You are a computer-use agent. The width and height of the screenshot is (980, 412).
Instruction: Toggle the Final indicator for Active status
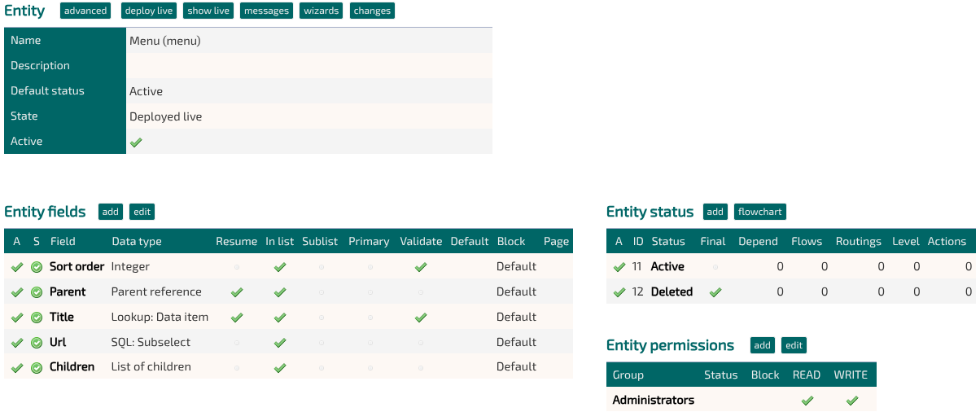point(715,267)
